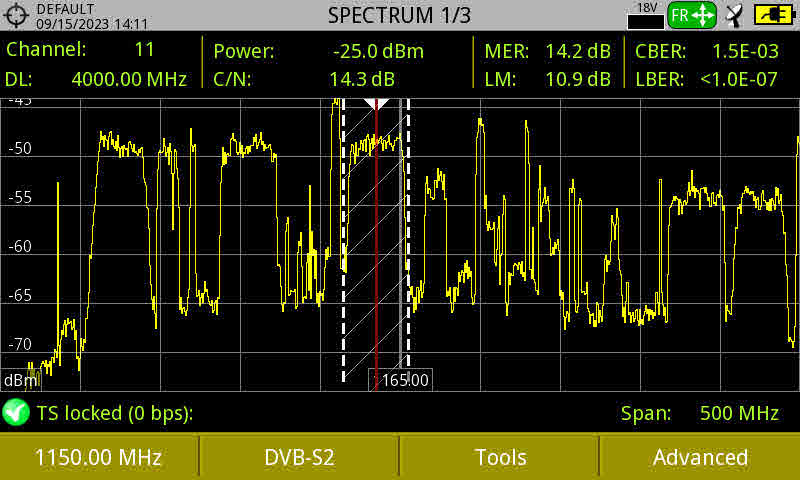Click the SPECTRUM 1/3 screen title

(x=399, y=15)
